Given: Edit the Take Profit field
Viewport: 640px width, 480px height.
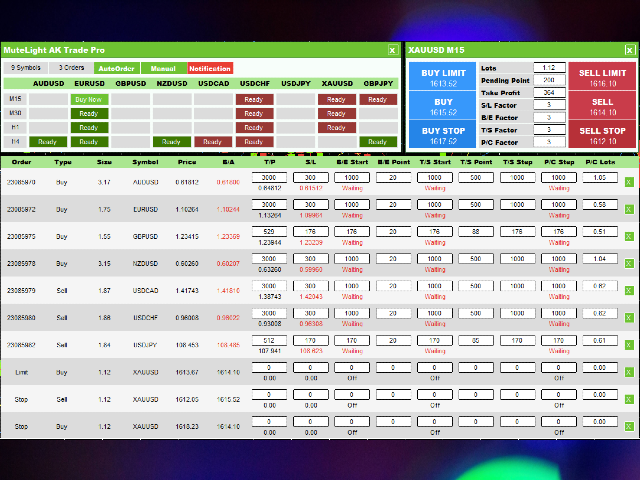Looking at the screenshot, I should pyautogui.click(x=549, y=93).
